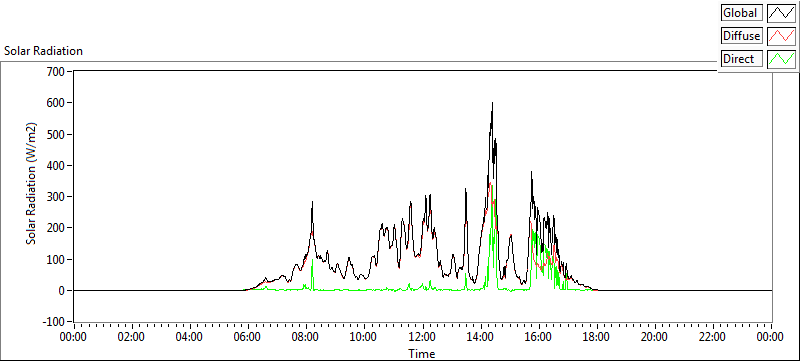This screenshot has width=800, height=361.
Task: Click the 02:00 time axis label
Action: [x=132, y=337]
